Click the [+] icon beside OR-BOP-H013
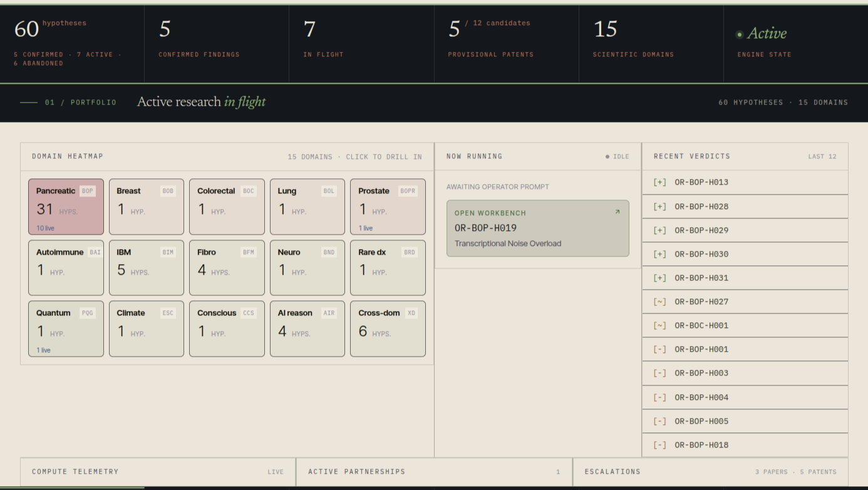Screen dimensions: 868x490 click(659, 183)
